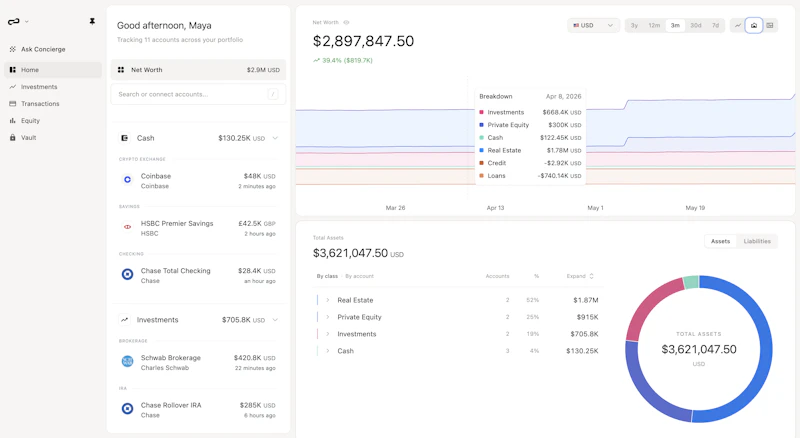Group assets By account
Image resolution: width=800 pixels, height=438 pixels.
coord(359,276)
